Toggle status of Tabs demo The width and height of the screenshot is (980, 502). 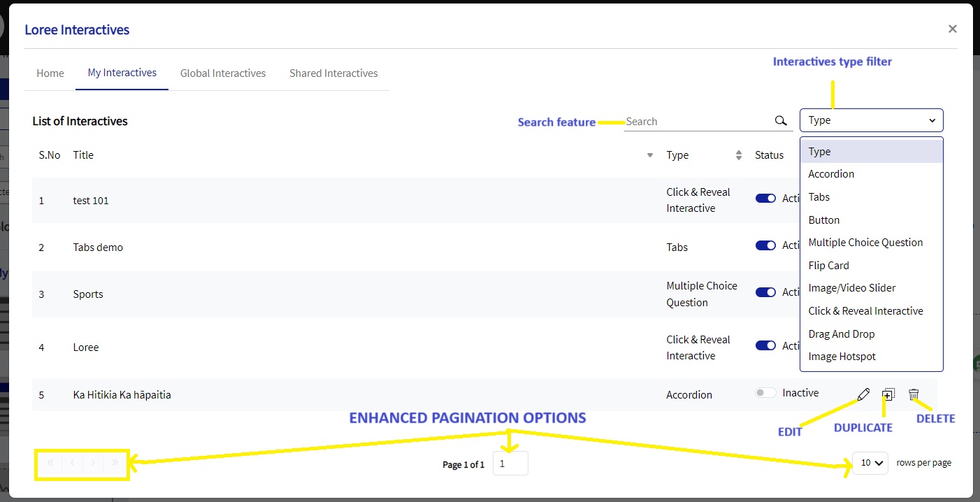(765, 245)
